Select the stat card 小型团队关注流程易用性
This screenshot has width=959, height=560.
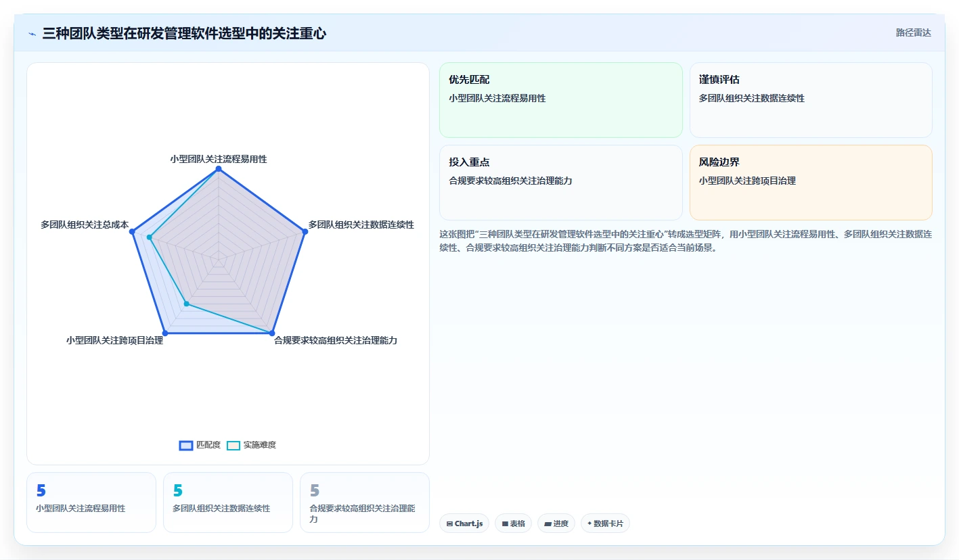91,503
